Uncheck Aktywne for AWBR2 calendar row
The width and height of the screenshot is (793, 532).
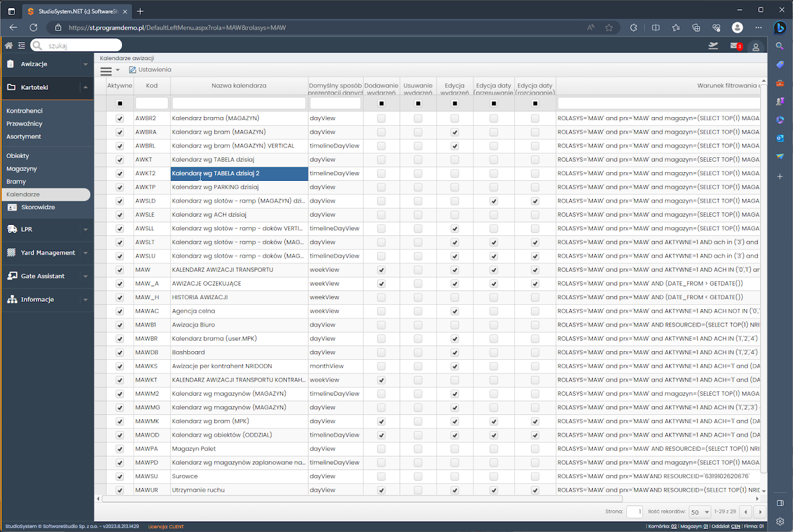coord(120,118)
